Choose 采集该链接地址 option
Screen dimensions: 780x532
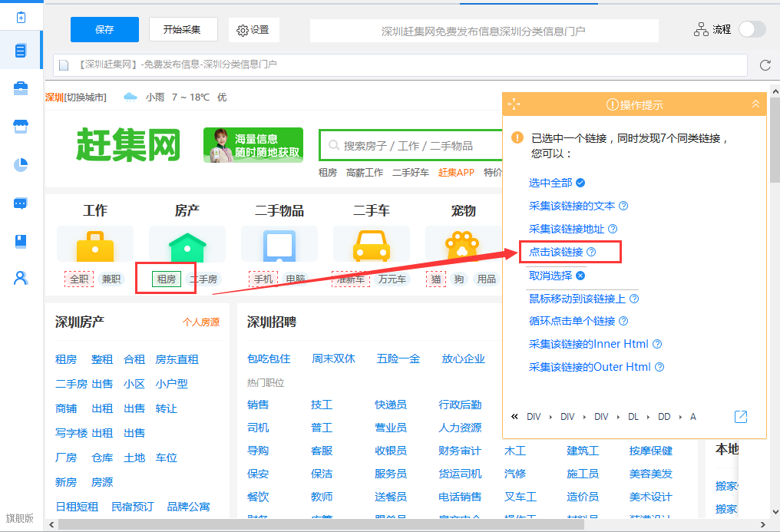pyautogui.click(x=567, y=229)
